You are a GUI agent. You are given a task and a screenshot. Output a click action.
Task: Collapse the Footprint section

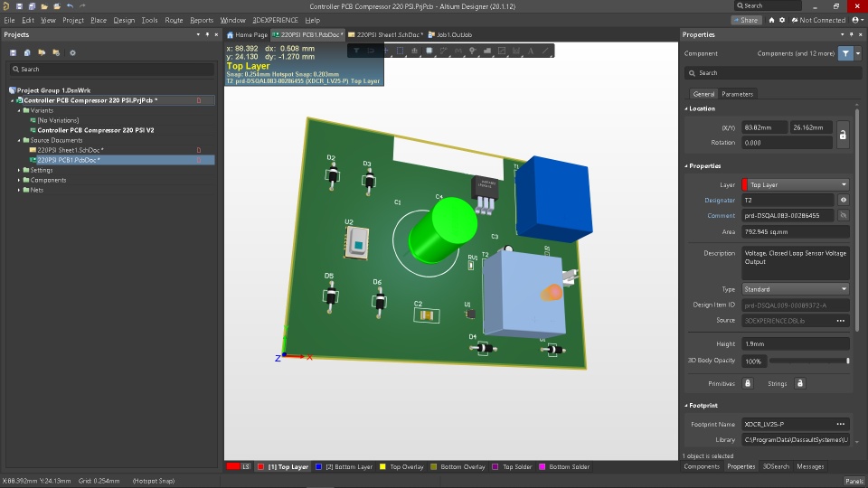[686, 406]
